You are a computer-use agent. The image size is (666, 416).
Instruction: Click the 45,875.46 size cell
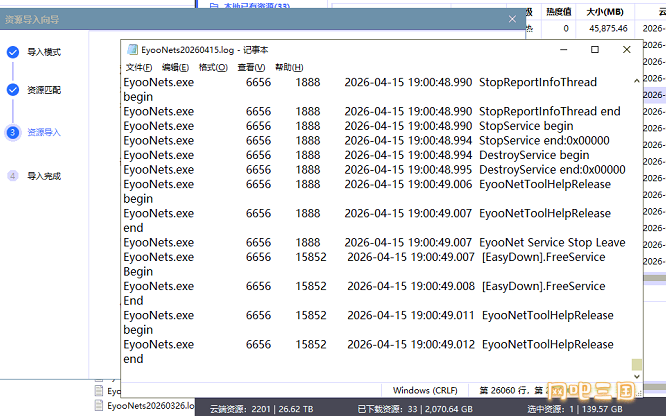(608, 28)
